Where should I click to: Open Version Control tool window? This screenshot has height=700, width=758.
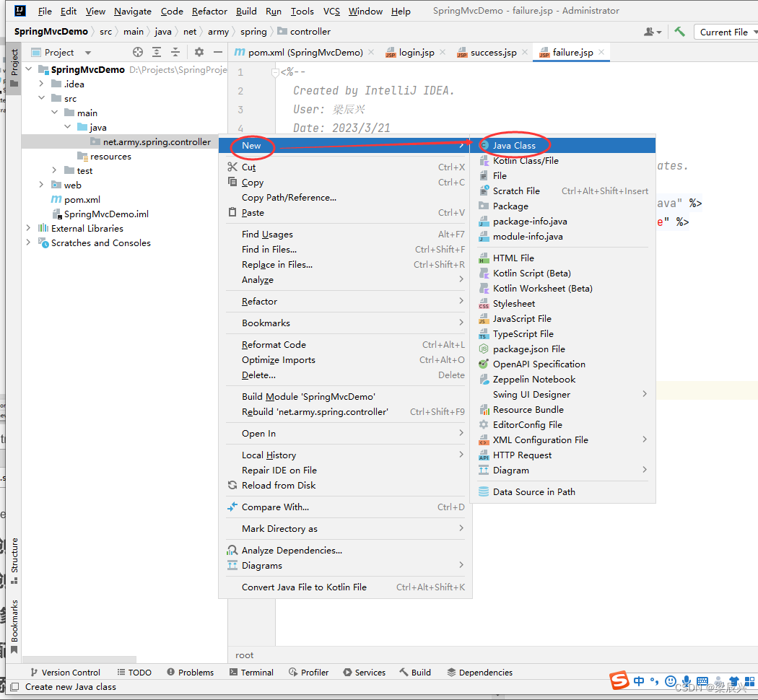click(x=65, y=673)
